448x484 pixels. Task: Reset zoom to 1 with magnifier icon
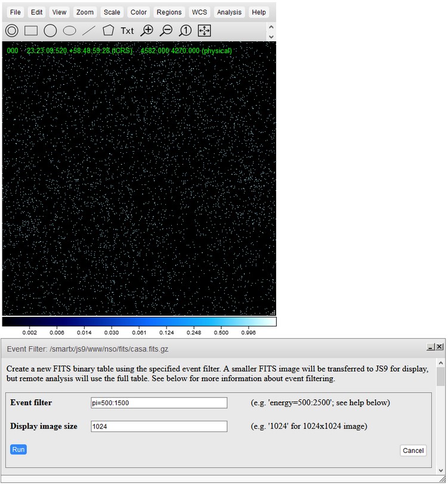185,30
